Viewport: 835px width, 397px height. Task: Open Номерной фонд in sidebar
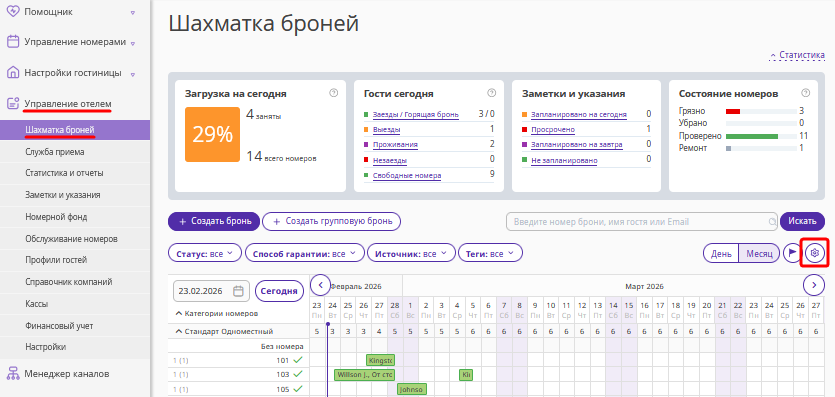tap(75, 217)
